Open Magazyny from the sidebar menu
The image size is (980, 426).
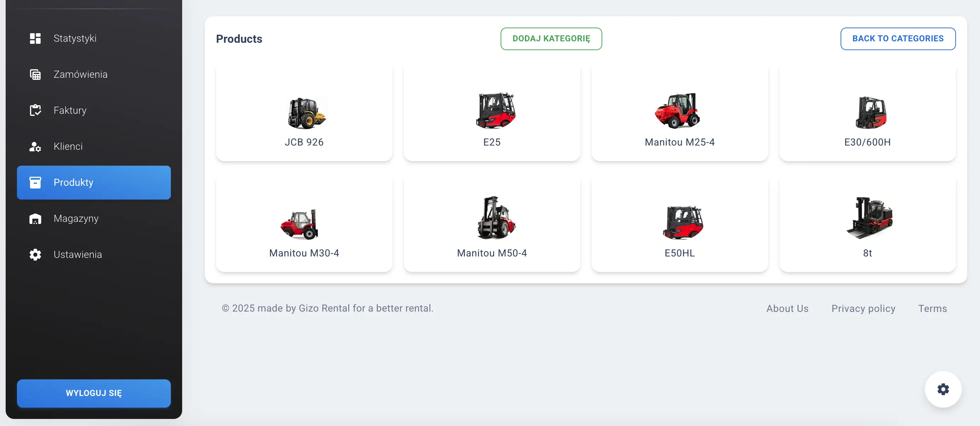click(76, 218)
